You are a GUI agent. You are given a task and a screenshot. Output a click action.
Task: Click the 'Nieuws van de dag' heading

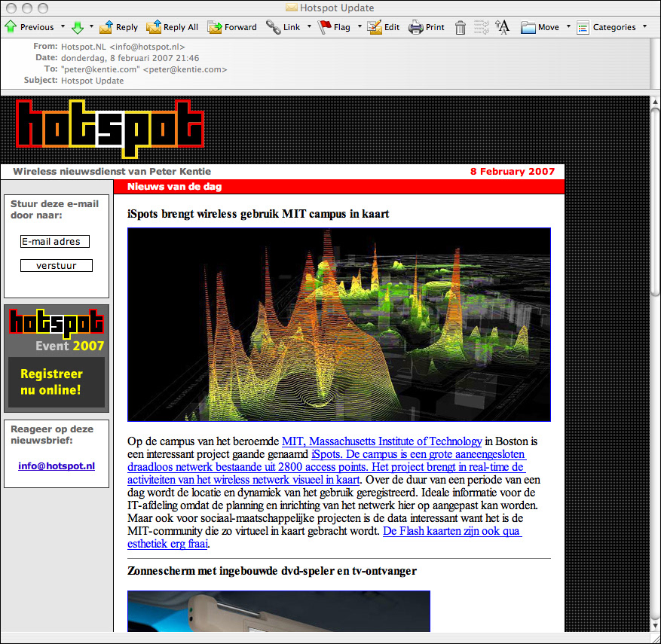tap(175, 187)
